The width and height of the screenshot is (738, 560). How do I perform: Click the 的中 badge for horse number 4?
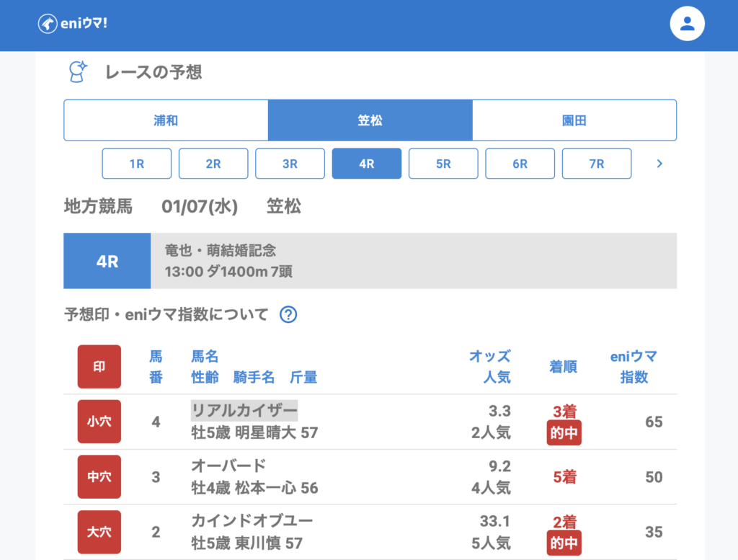[x=564, y=434]
